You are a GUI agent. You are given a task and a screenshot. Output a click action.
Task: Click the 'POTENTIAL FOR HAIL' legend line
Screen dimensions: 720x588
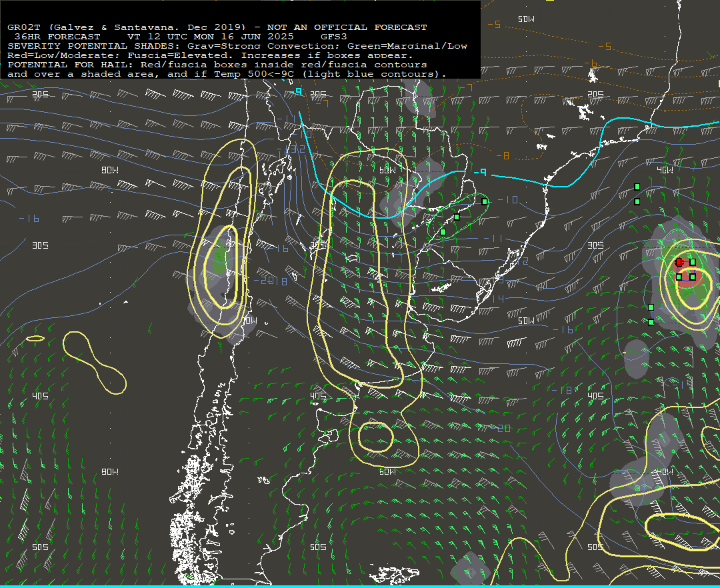pyautogui.click(x=217, y=65)
